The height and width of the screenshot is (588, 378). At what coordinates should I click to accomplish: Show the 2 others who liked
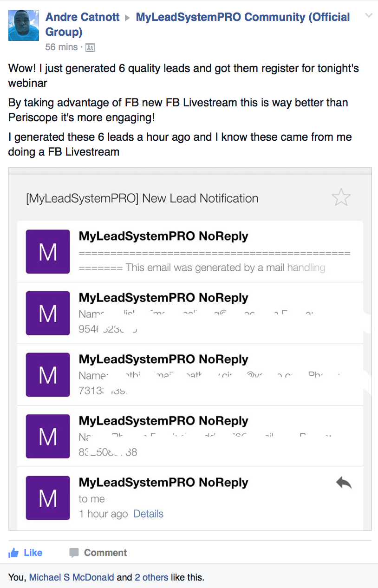point(151,577)
